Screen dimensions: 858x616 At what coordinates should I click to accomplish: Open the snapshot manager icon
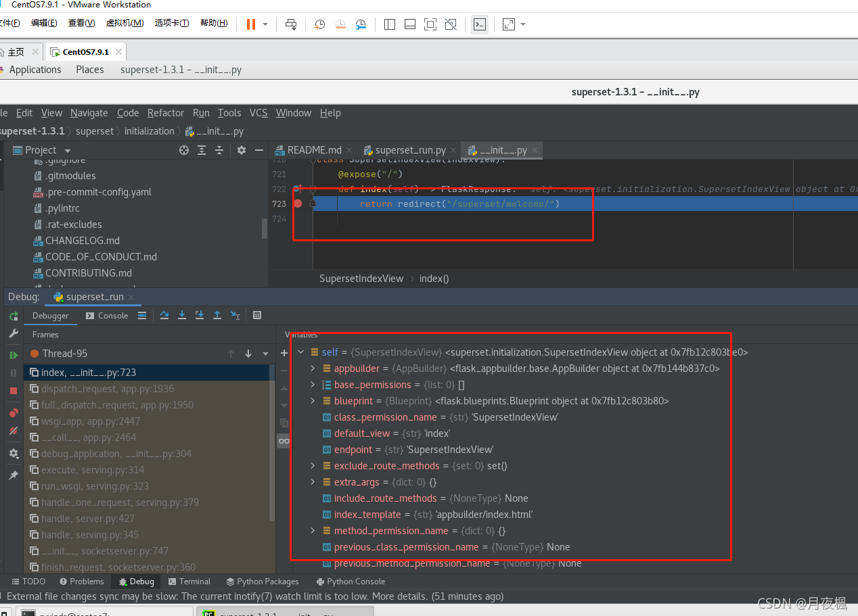click(361, 24)
